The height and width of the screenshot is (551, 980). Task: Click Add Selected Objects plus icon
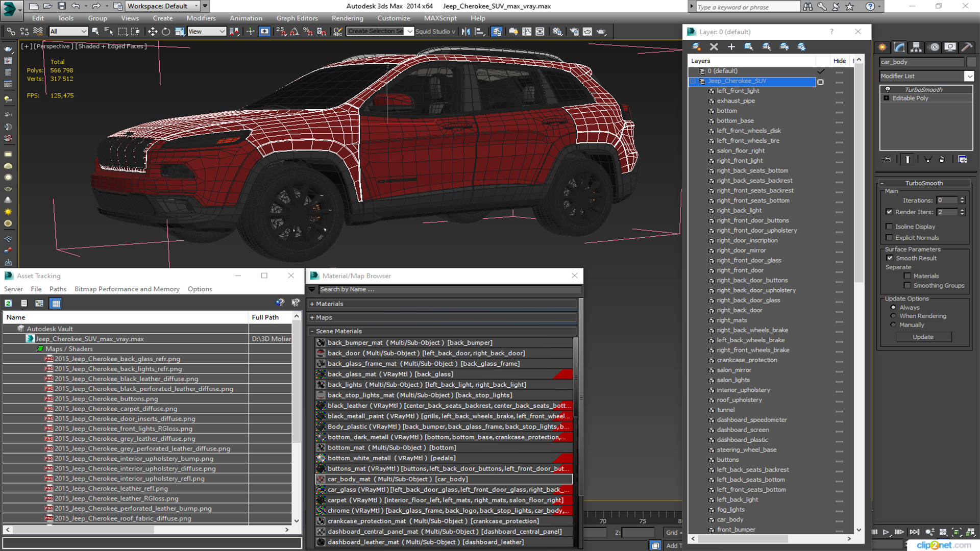[731, 47]
